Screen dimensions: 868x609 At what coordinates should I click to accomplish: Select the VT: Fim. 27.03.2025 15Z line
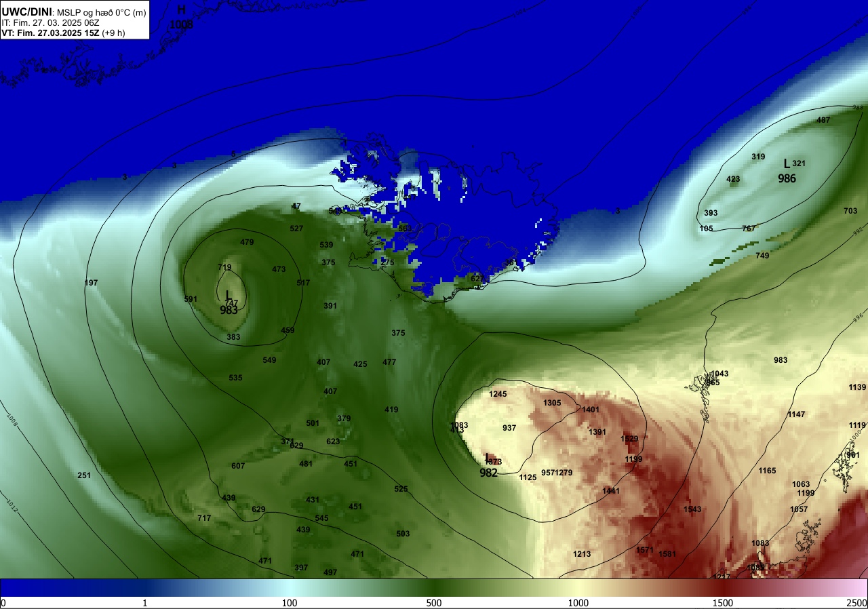tap(63, 33)
